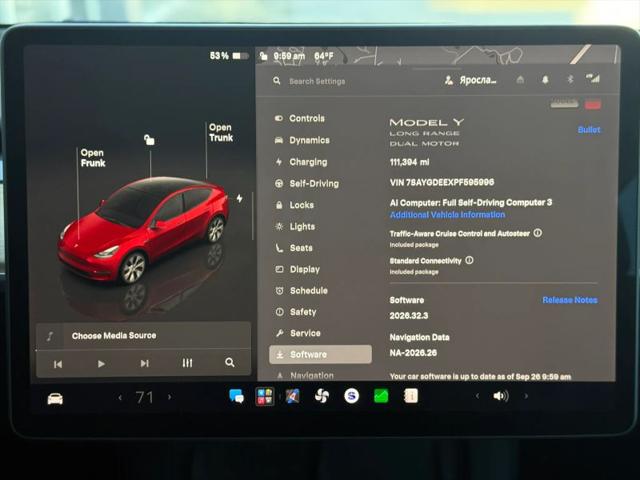Decrease the volume with the left arrow

[x=477, y=396]
